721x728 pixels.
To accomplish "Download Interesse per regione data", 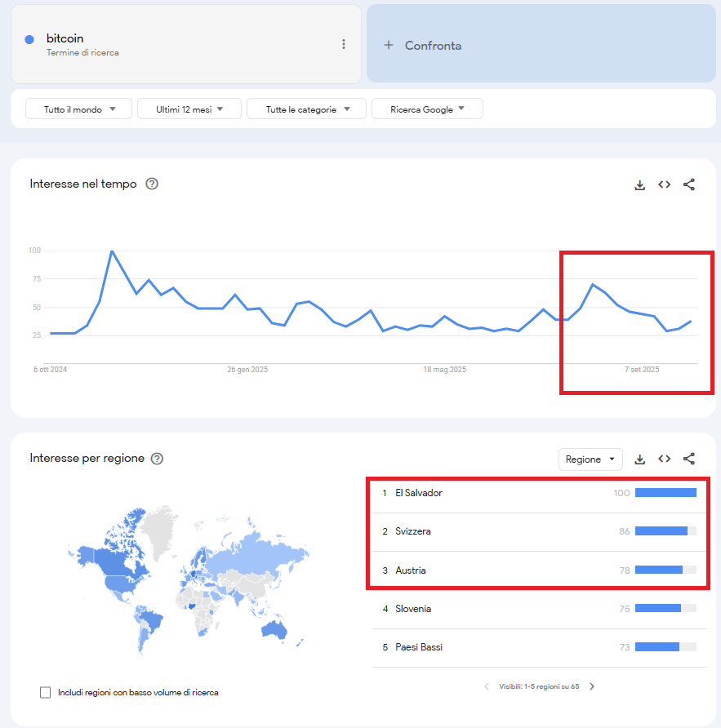I will tap(639, 459).
